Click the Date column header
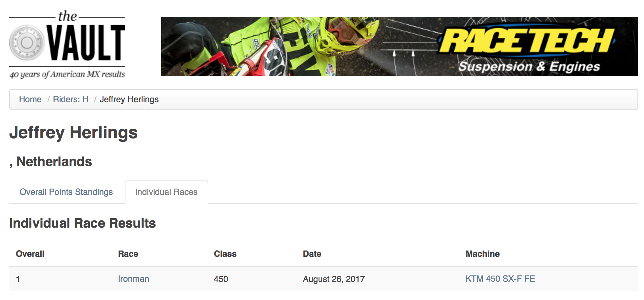This screenshot has width=644, height=300. [312, 254]
